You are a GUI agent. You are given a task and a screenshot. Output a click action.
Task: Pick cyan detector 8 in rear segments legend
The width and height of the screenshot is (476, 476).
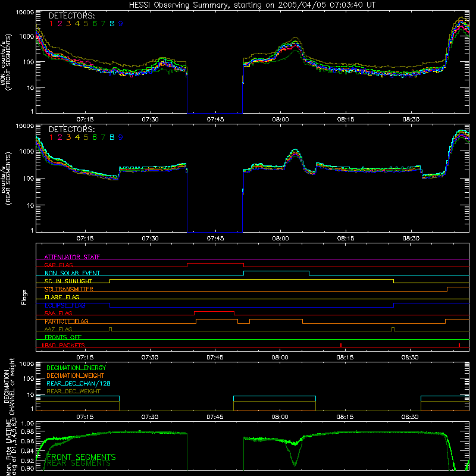(112, 137)
